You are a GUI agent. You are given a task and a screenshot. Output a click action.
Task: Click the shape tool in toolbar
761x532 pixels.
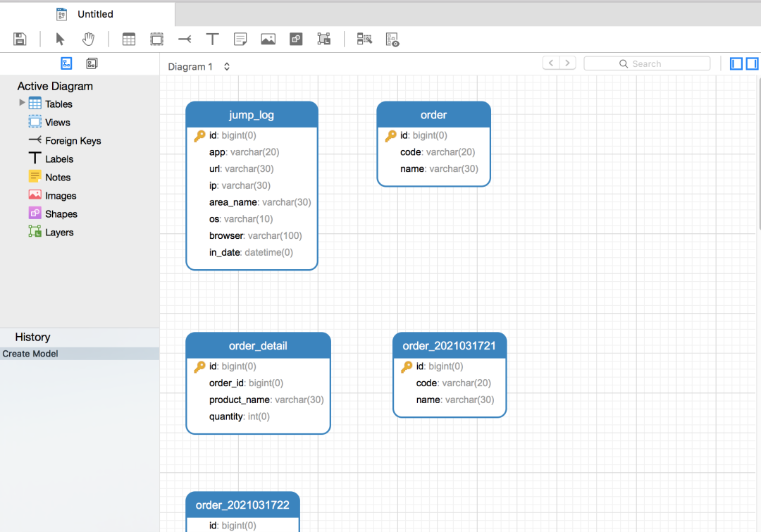[x=296, y=39]
